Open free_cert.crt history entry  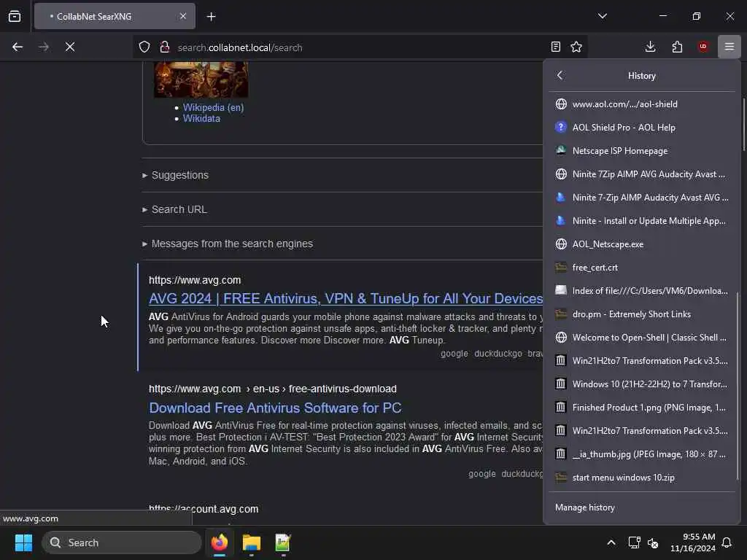[642, 267]
